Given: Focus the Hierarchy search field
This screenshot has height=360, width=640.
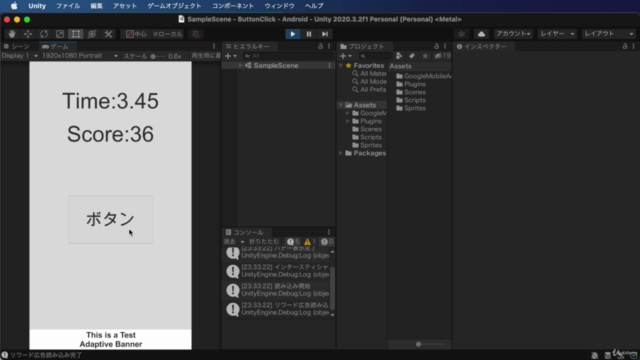Looking at the screenshot, I should (x=288, y=56).
